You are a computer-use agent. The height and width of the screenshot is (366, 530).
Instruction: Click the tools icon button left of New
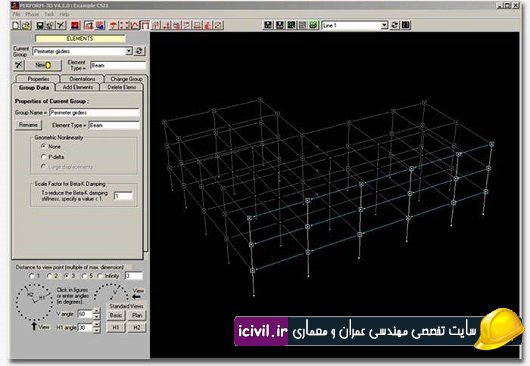point(19,65)
